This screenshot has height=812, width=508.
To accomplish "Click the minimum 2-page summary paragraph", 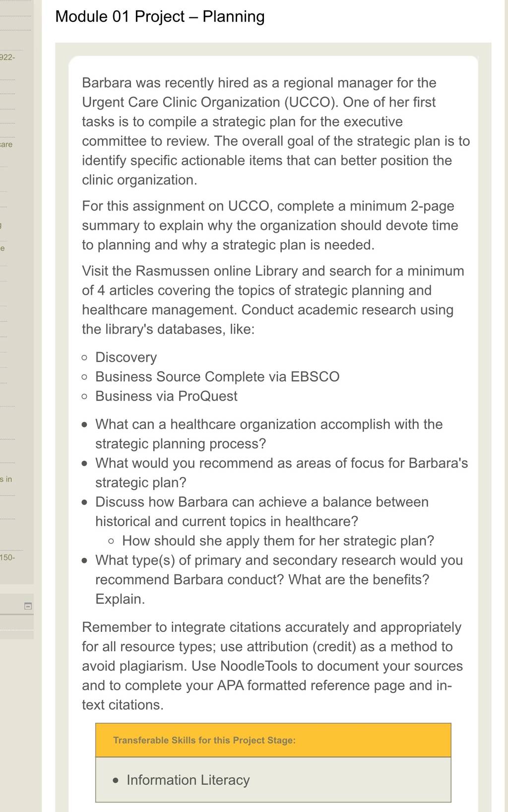I will (270, 225).
